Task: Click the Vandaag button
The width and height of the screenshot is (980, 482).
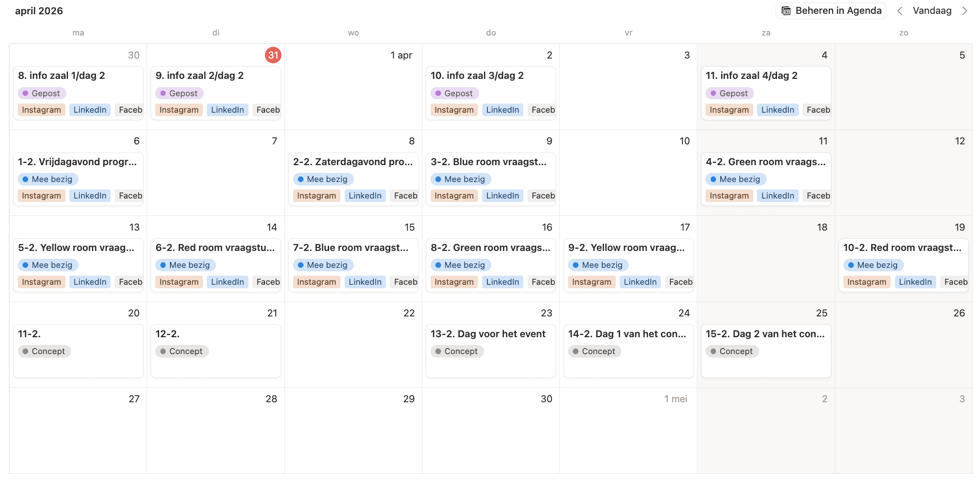Action: click(932, 11)
